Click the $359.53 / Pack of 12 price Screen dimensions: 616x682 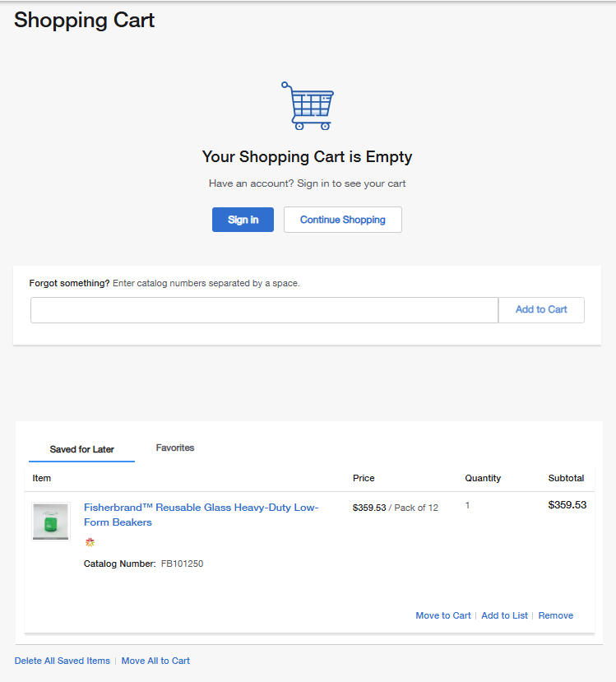coord(395,508)
